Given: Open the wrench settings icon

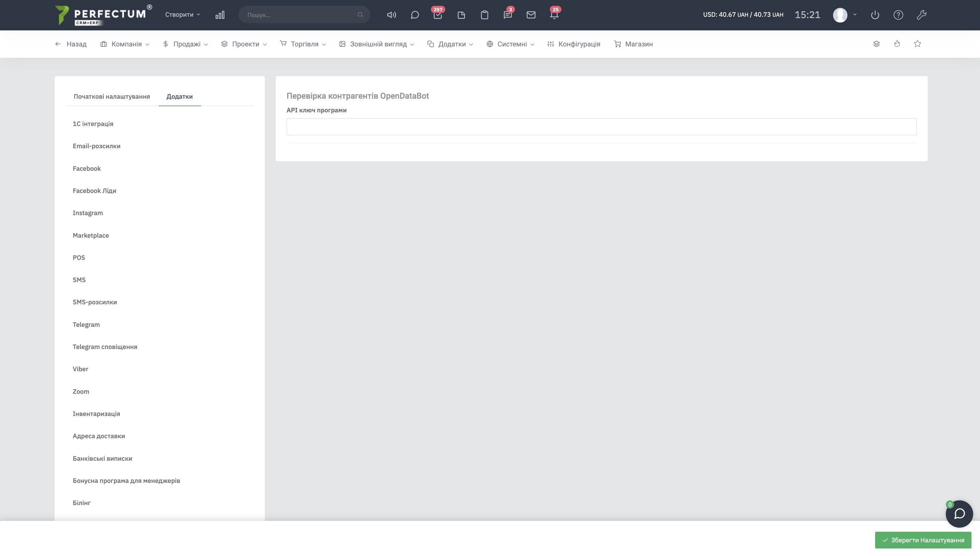Looking at the screenshot, I should pos(922,15).
